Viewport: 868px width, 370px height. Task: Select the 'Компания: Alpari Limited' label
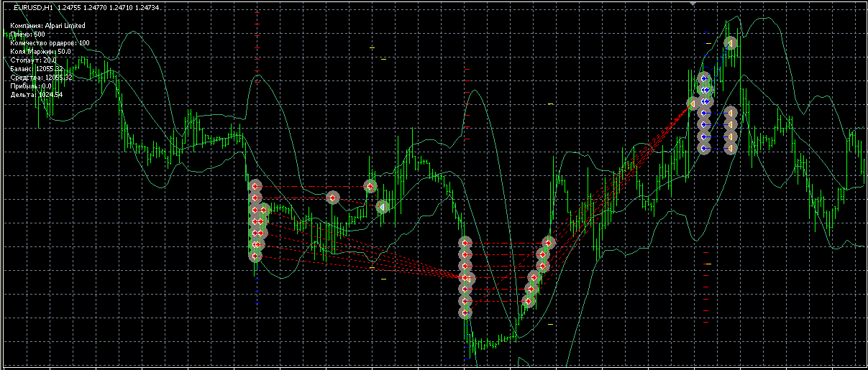pos(47,26)
